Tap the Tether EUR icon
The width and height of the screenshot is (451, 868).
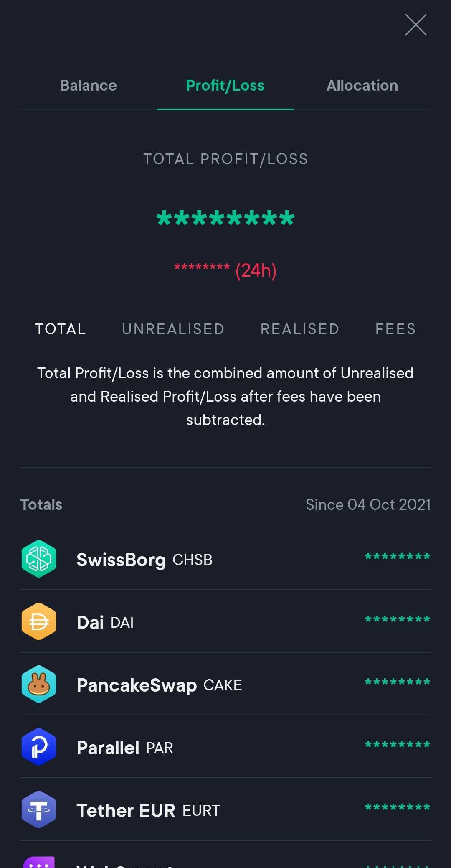click(39, 809)
